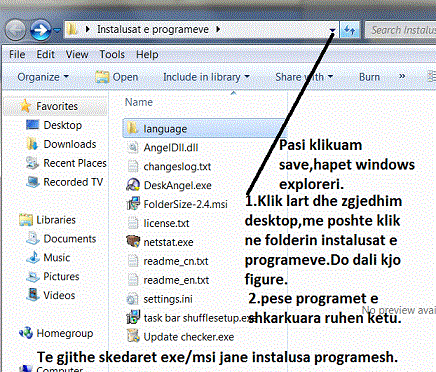Open the Tools menu
This screenshot has height=372, width=436.
[112, 54]
